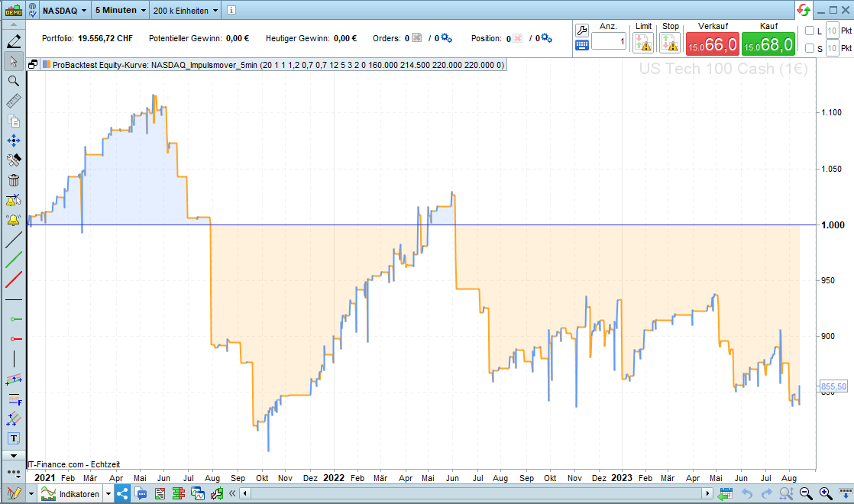
Task: Cancel all orders with X next to Orders
Action: tap(416, 38)
